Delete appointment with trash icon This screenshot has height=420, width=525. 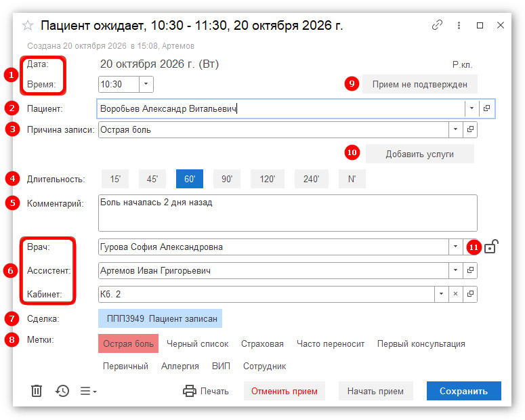click(37, 390)
